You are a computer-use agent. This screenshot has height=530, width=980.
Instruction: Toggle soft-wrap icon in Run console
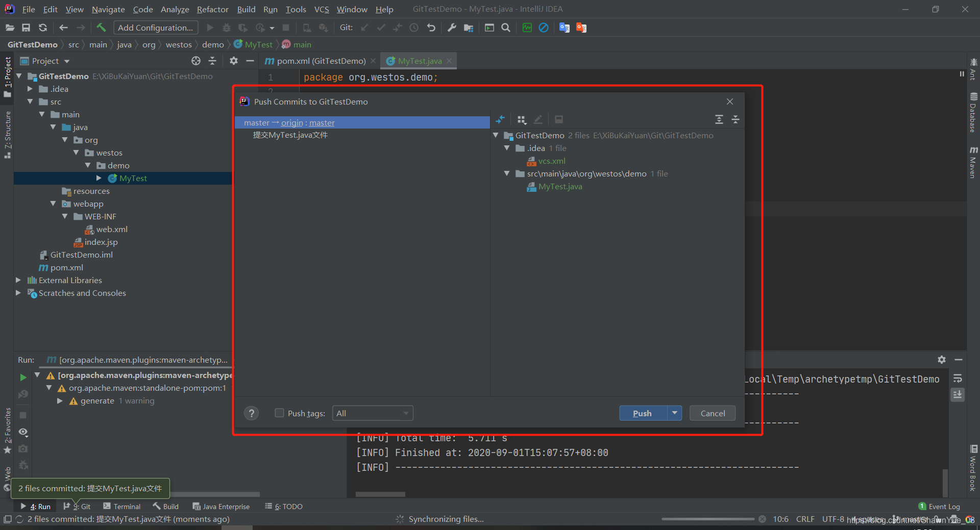pos(958,378)
